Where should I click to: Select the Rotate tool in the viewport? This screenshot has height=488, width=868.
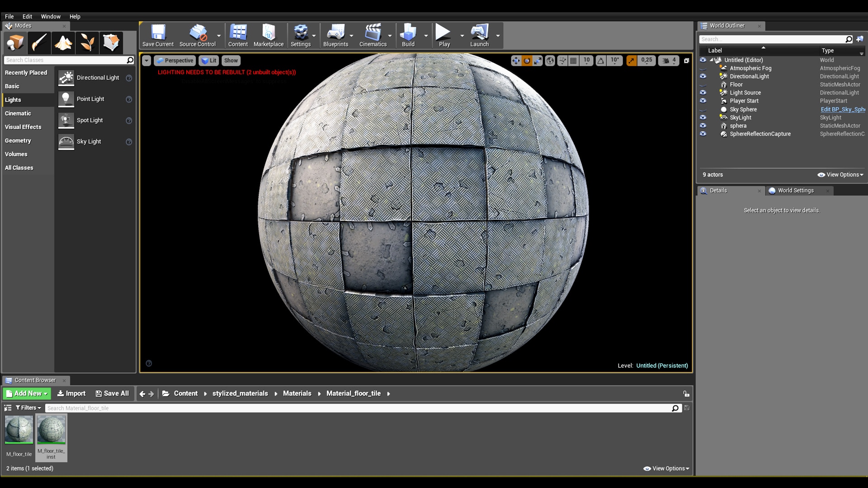point(527,61)
